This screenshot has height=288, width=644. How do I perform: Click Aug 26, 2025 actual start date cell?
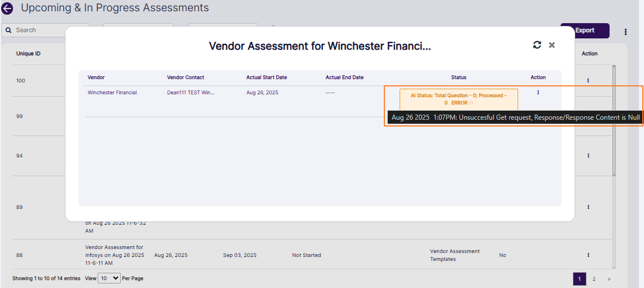coord(262,93)
